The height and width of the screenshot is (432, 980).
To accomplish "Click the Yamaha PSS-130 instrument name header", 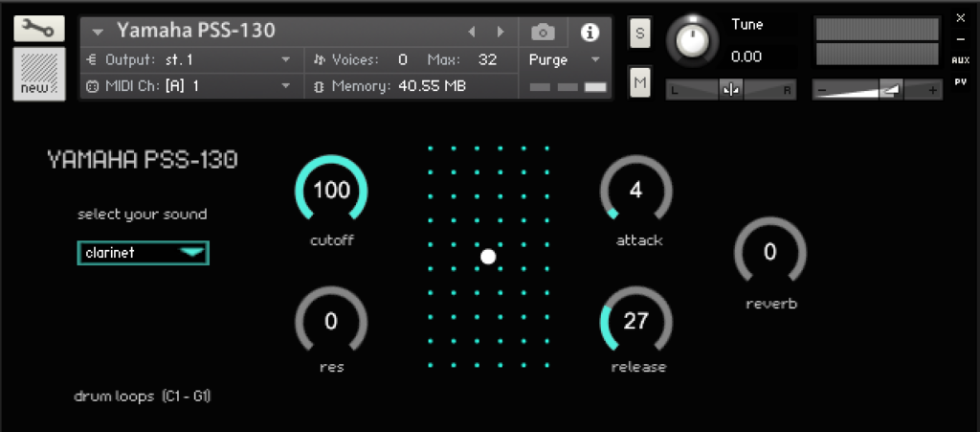I will [x=196, y=30].
